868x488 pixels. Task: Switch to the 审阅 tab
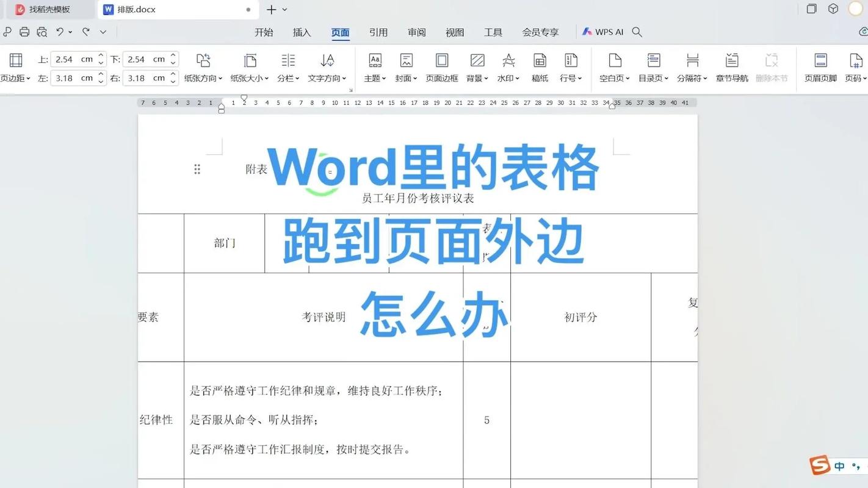[x=417, y=32]
